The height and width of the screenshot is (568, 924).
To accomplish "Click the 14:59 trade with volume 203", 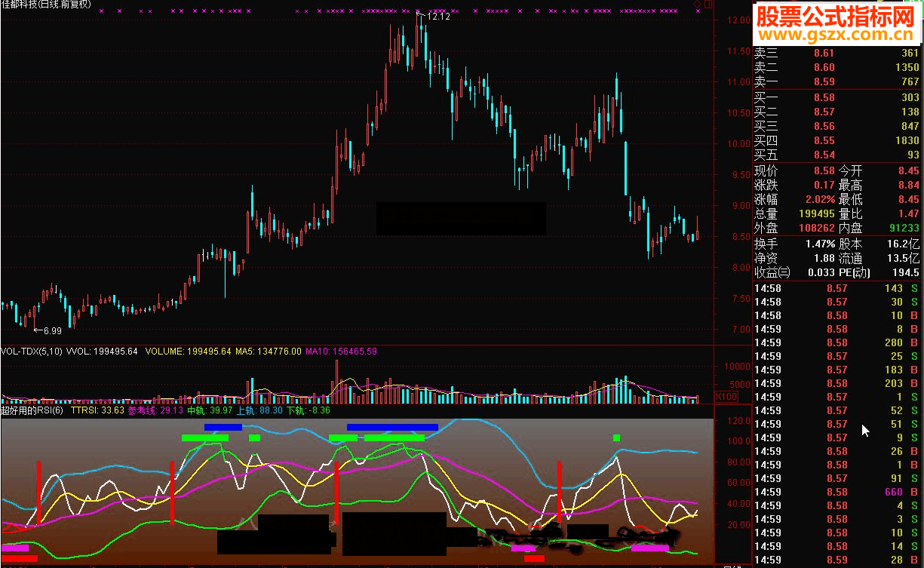I will pyautogui.click(x=837, y=383).
